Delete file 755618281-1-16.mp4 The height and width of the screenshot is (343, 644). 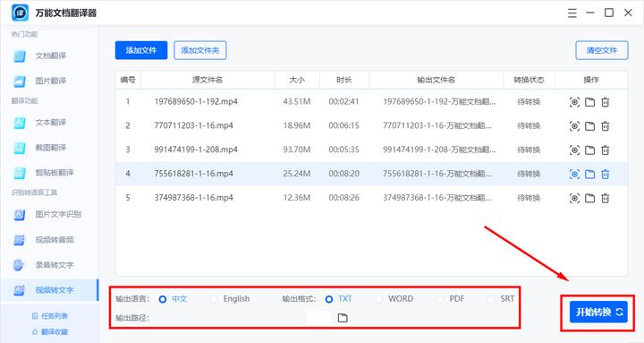click(x=605, y=174)
